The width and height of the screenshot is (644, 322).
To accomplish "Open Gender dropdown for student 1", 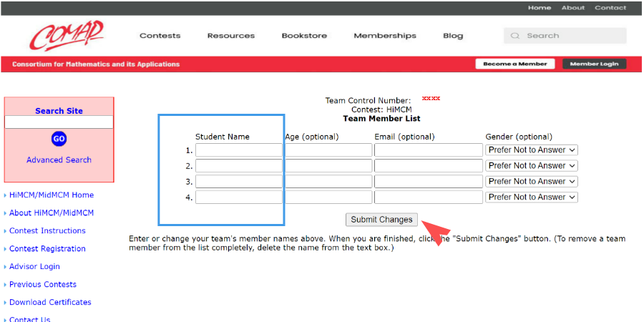I will pos(532,150).
